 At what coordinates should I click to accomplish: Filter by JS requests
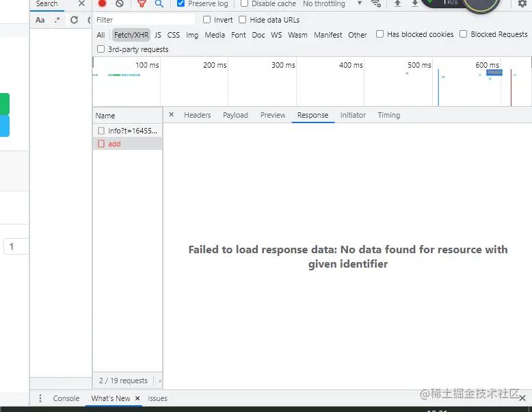(x=158, y=35)
